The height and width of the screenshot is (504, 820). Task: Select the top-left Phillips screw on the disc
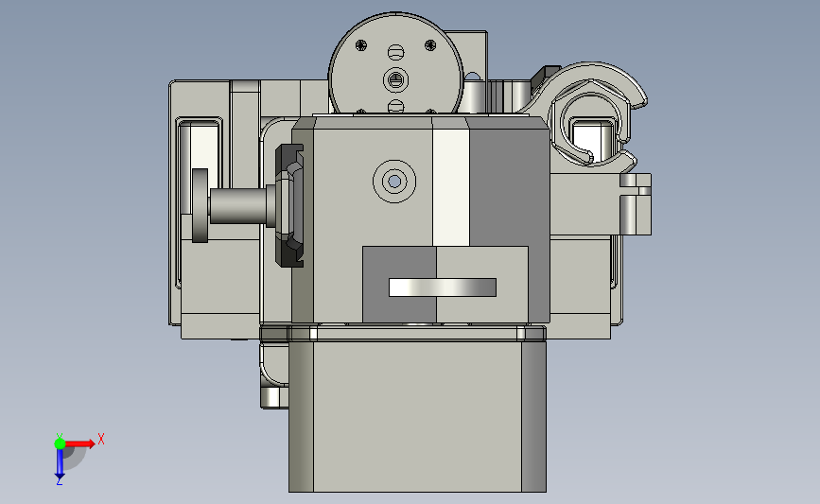[361, 45]
